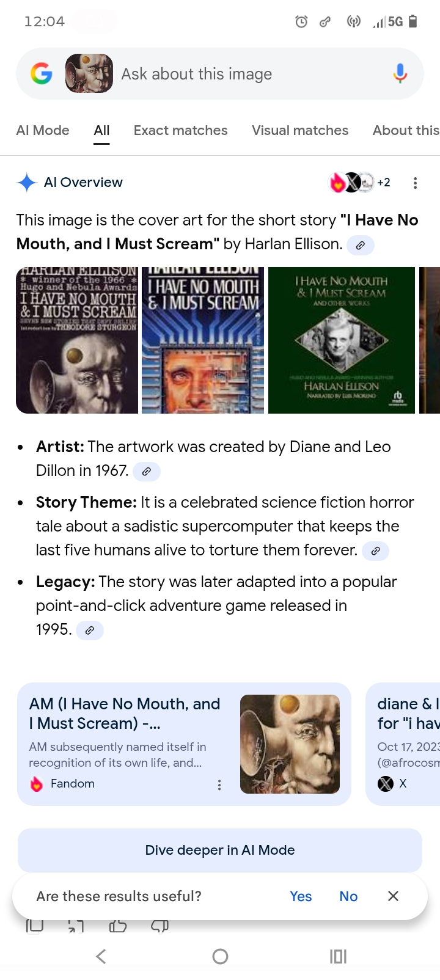Screen dimensions: 440x980
Task: Tap the link icon after Story Theme bullet
Action: point(376,551)
